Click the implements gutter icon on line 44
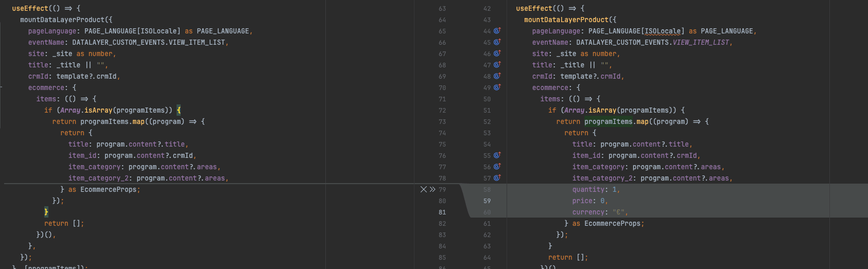This screenshot has width=868, height=269. click(x=497, y=31)
